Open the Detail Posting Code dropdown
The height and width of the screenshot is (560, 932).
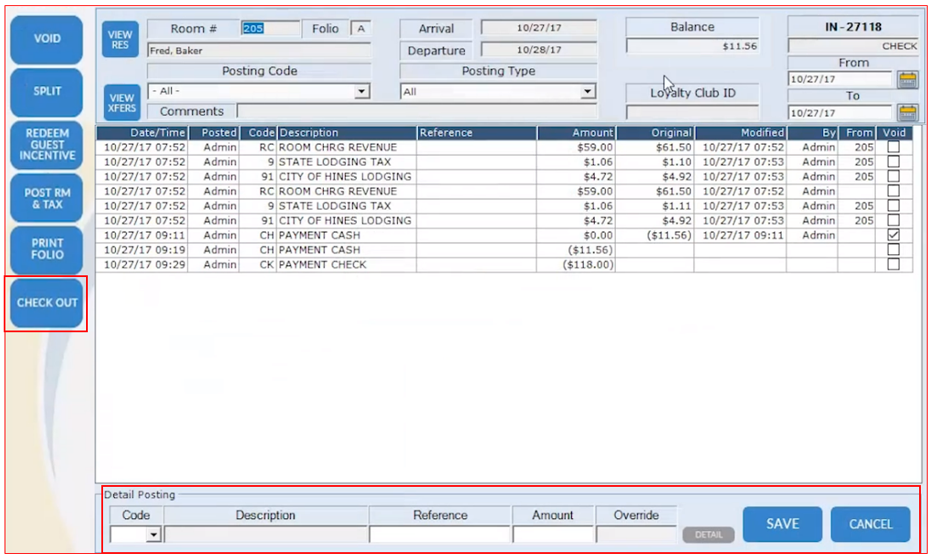153,536
